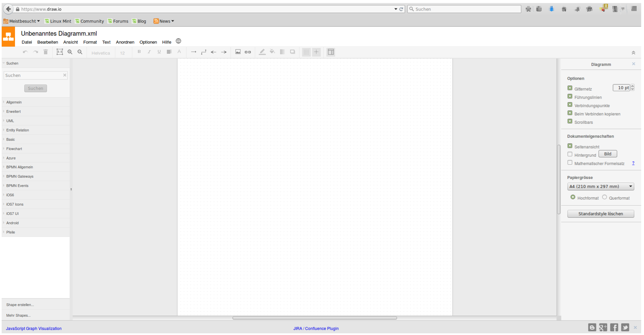
Task: Open the JavaScript Graph Visualization link
Action: (34, 328)
